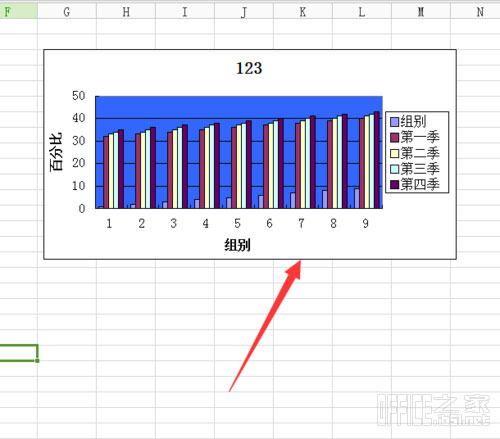
Task: Click category label 6 on x-axis
Action: [x=269, y=223]
